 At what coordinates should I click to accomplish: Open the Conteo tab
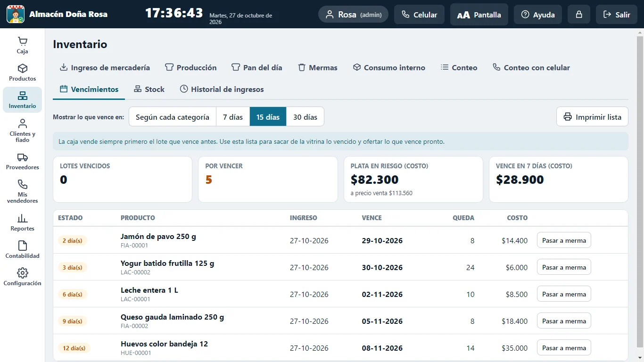(459, 67)
